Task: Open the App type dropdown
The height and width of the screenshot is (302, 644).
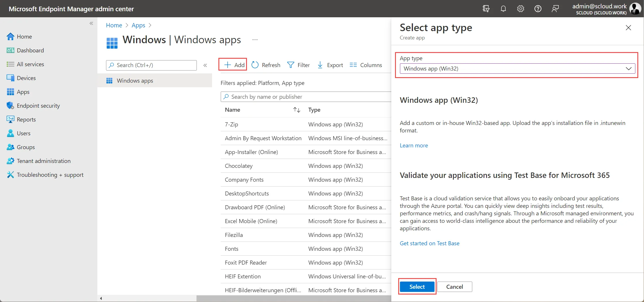Action: point(517,69)
